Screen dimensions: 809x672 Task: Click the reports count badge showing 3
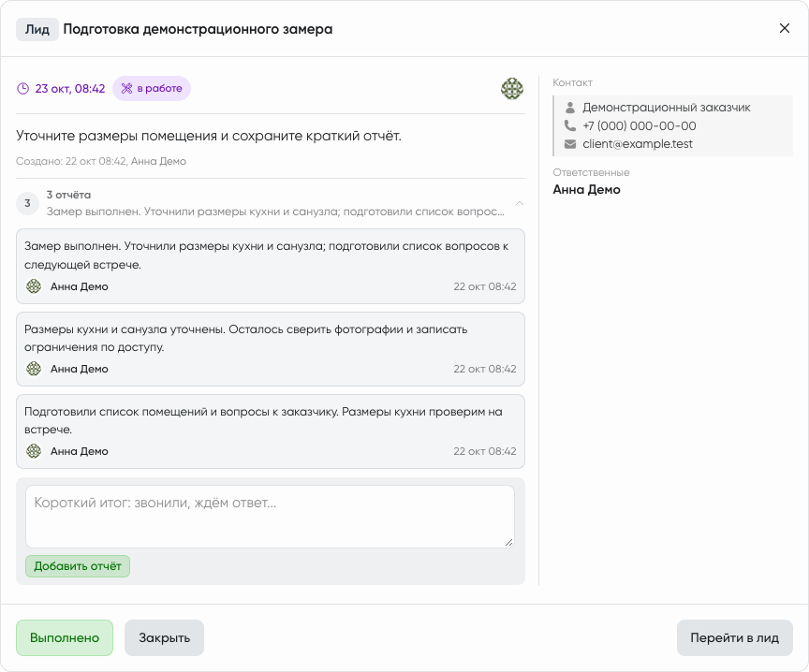(27, 203)
